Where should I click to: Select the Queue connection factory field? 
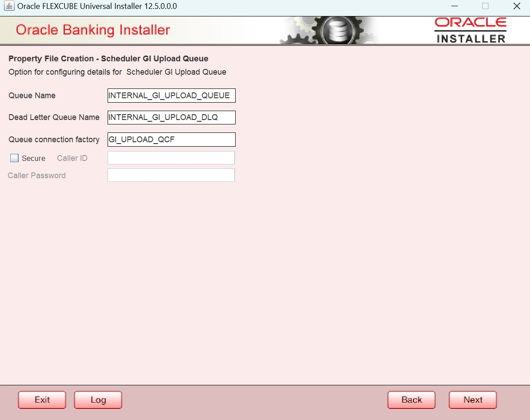pyautogui.click(x=171, y=140)
